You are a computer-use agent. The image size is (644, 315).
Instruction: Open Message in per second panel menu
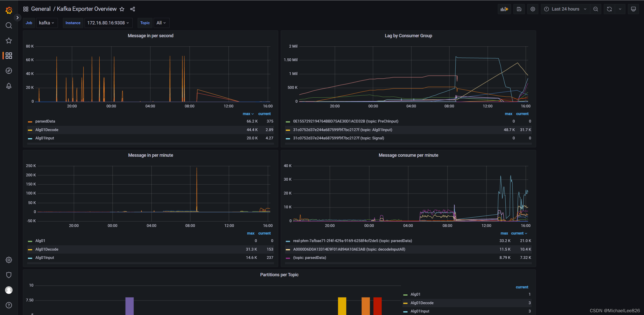point(150,36)
